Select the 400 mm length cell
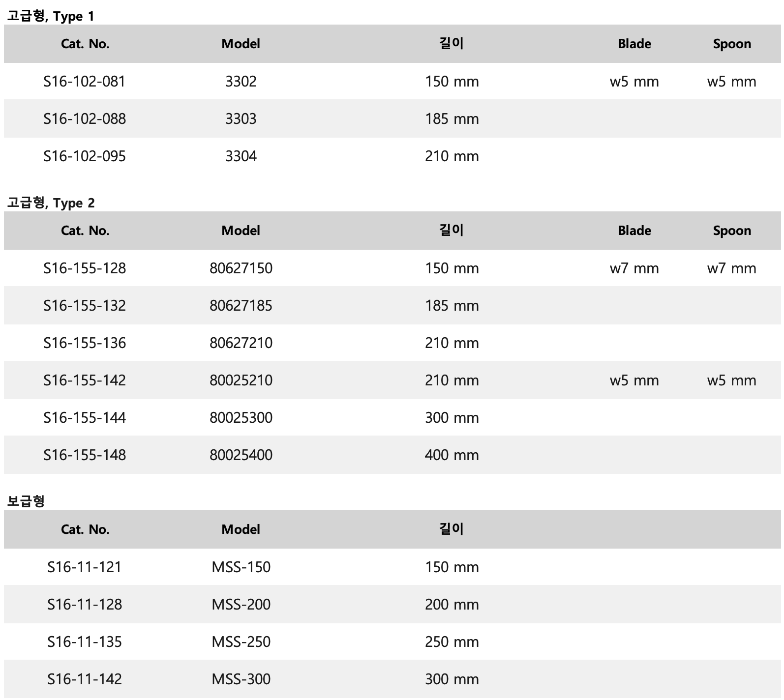The height and width of the screenshot is (700, 784). [x=452, y=455]
